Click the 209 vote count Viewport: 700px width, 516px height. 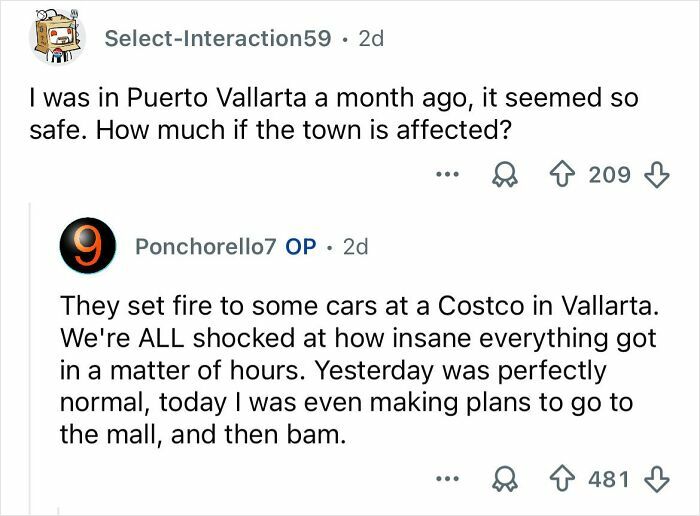pos(610,175)
